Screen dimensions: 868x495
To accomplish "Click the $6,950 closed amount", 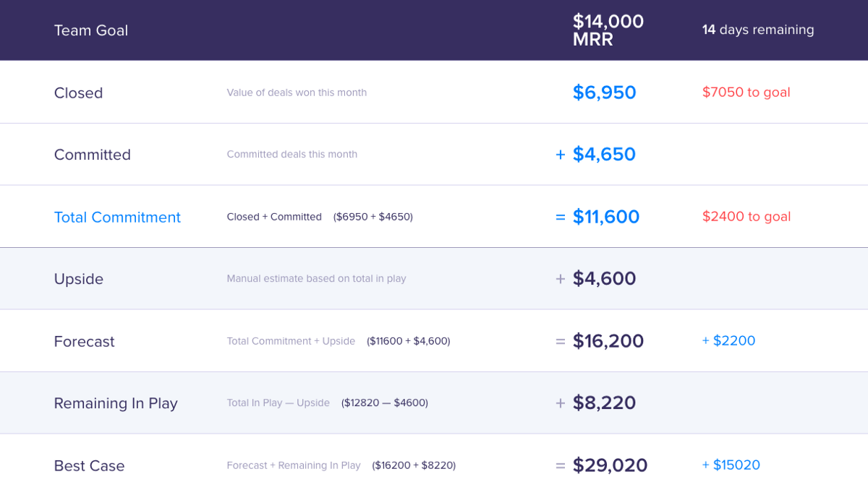I will (x=605, y=92).
